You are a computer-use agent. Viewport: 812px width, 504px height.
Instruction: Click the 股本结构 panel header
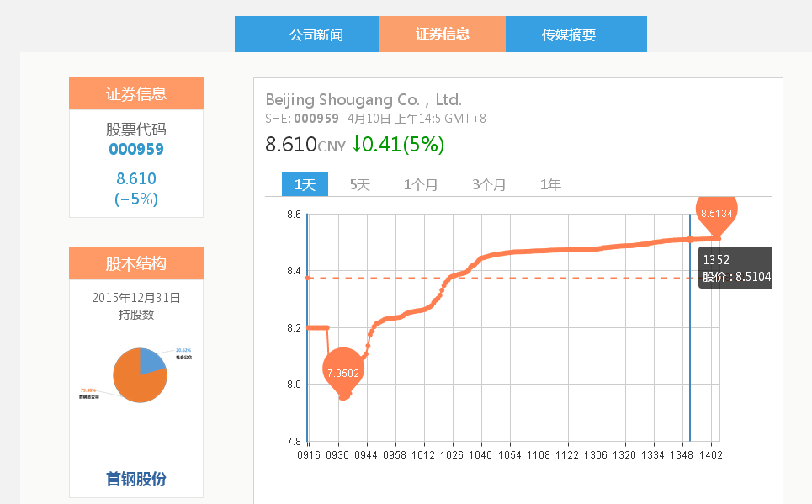[x=136, y=263]
